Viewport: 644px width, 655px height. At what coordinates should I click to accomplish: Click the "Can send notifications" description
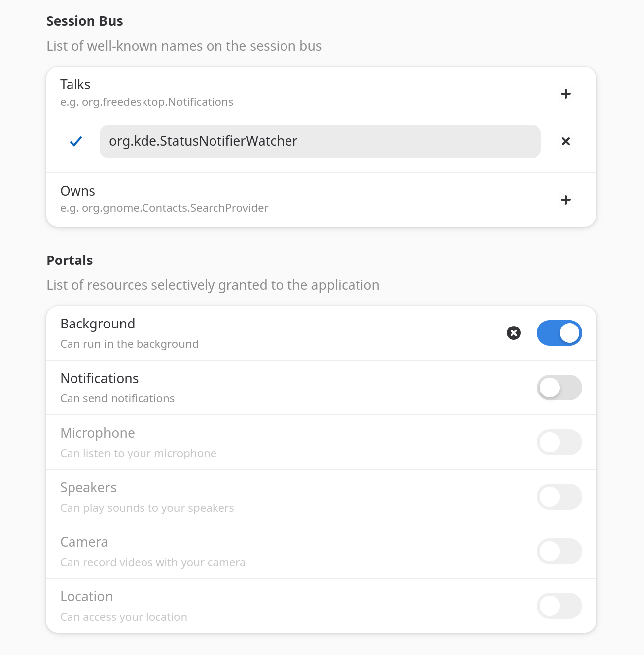point(118,399)
